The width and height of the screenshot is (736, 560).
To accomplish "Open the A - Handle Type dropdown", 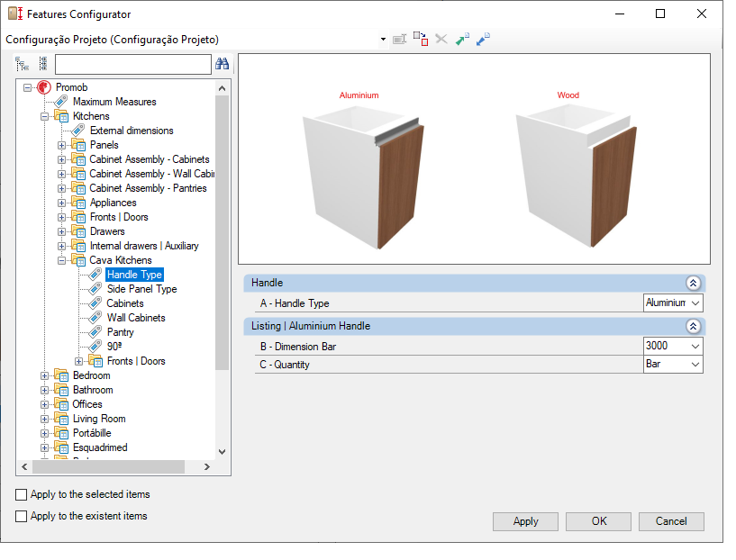I will 695,303.
